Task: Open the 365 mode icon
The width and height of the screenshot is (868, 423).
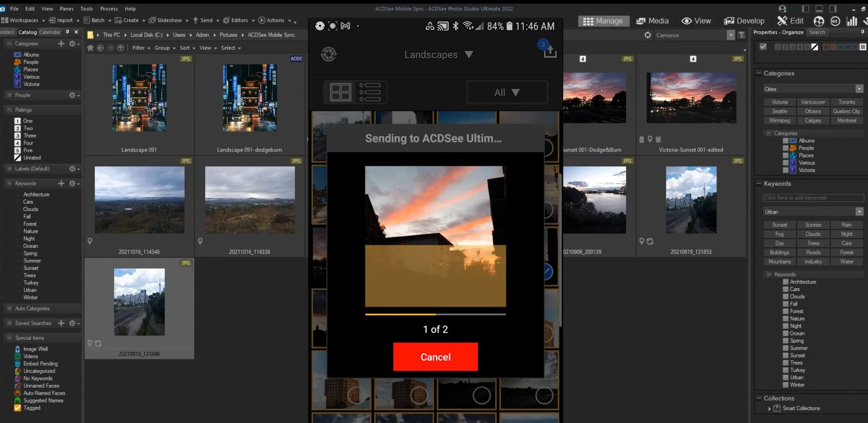Action: point(835,21)
